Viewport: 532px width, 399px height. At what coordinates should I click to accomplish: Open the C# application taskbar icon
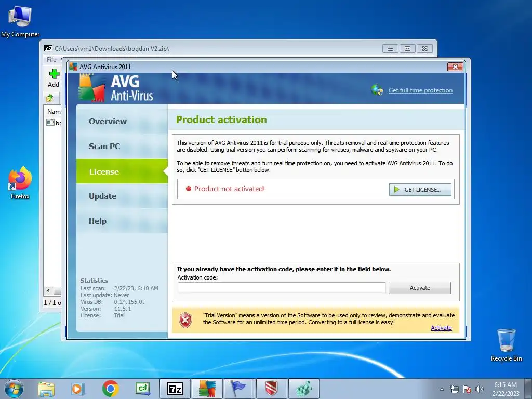(143, 389)
